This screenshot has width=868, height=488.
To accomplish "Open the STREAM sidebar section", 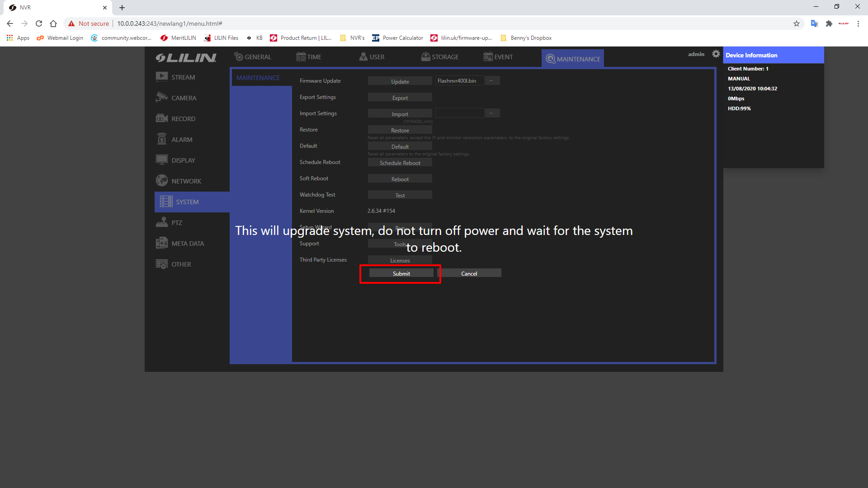I will (183, 77).
